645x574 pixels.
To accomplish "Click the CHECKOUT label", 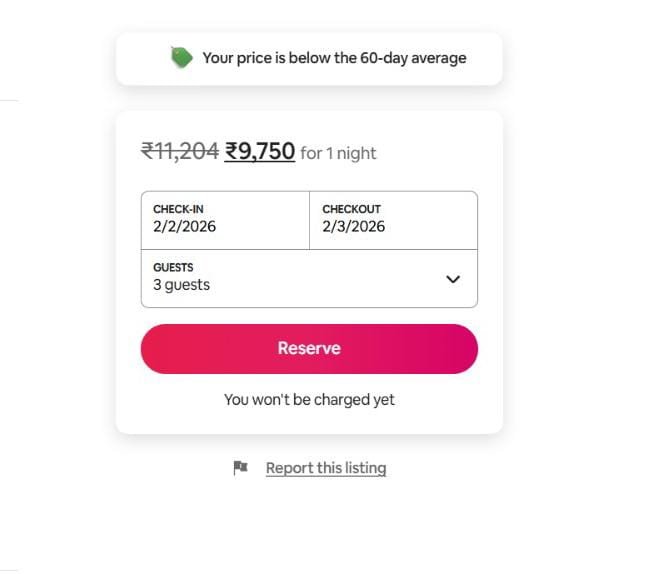I will click(351, 209).
